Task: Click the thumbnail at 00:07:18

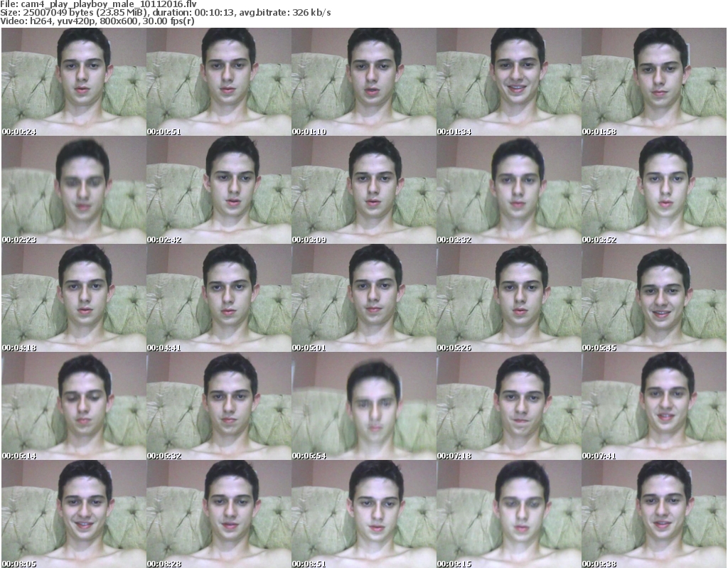Action: pyautogui.click(x=508, y=406)
